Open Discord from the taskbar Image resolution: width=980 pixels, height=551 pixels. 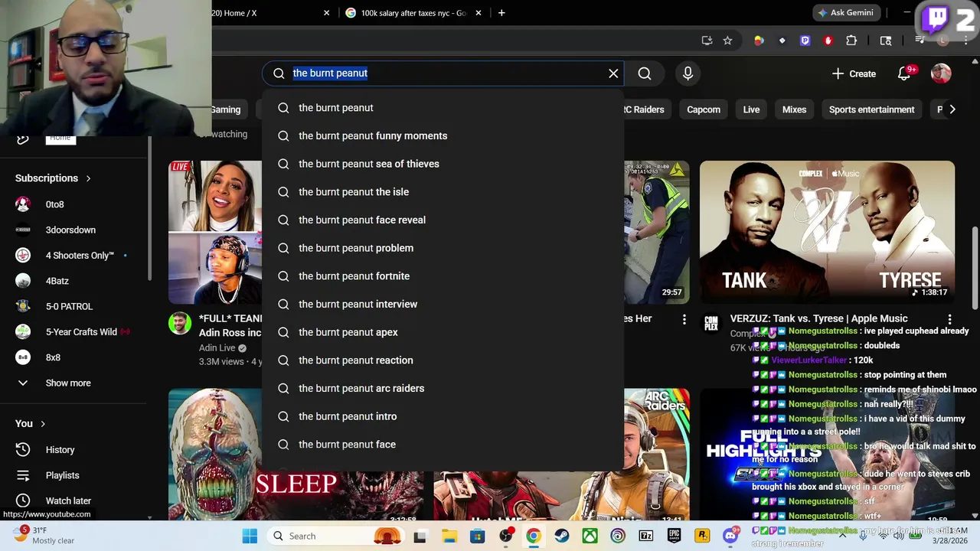730,536
